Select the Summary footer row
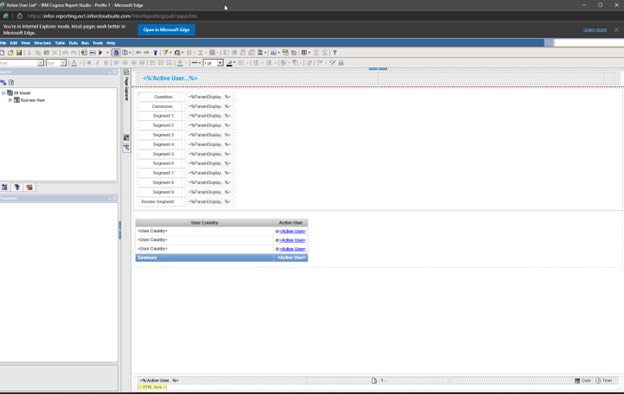 (222, 258)
